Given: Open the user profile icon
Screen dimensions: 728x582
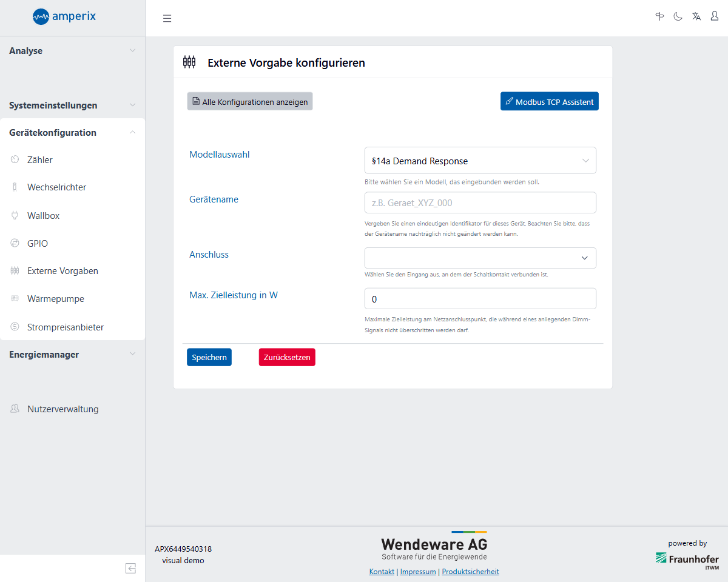Looking at the screenshot, I should pyautogui.click(x=715, y=17).
